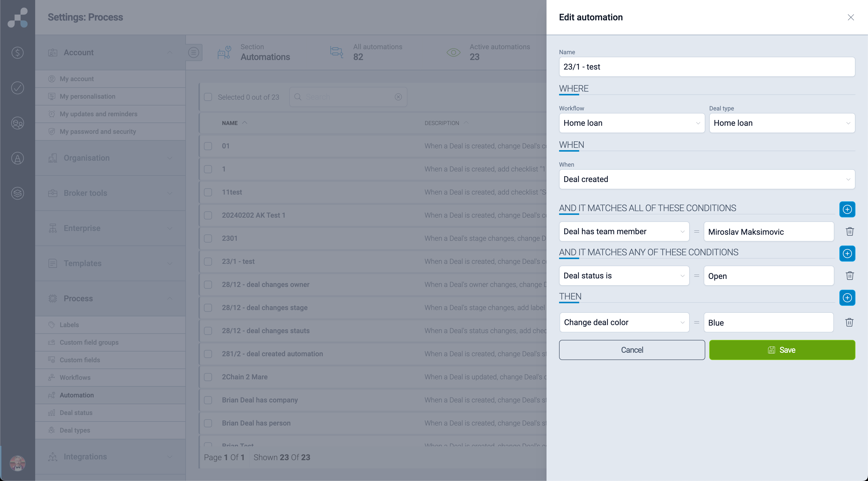
Task: Open the contacts icon in the left sidebar
Action: 17,123
